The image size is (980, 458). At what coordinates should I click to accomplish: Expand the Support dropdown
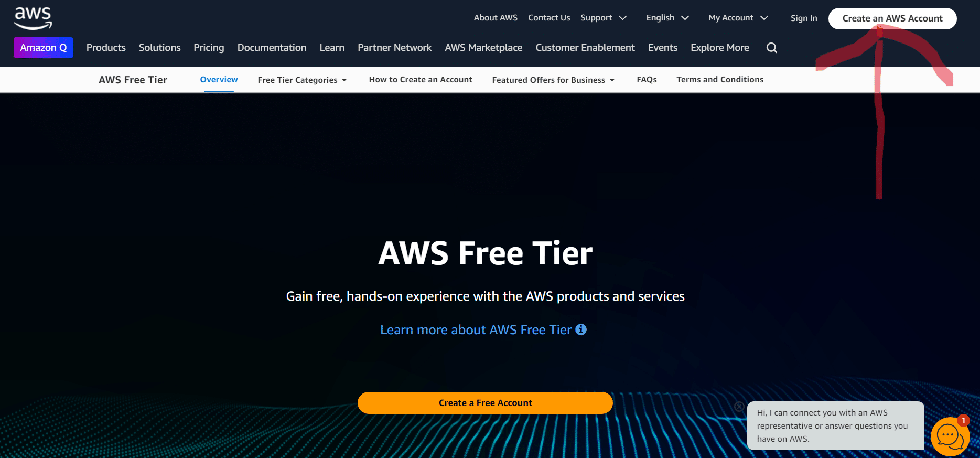(x=604, y=18)
